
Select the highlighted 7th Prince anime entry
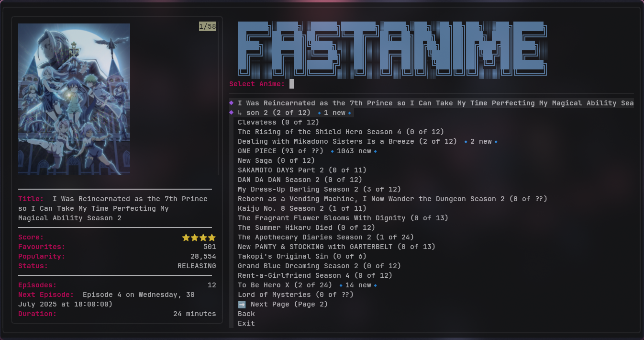pyautogui.click(x=432, y=108)
